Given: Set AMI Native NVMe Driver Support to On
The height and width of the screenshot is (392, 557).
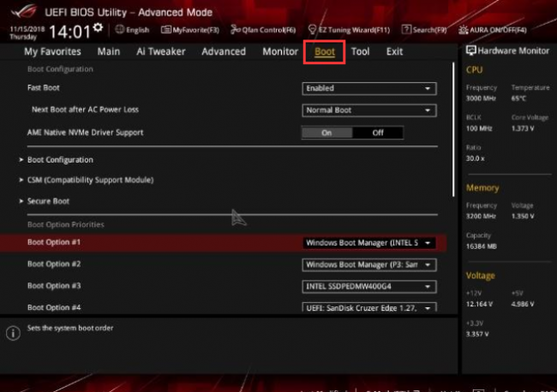Looking at the screenshot, I should point(326,133).
